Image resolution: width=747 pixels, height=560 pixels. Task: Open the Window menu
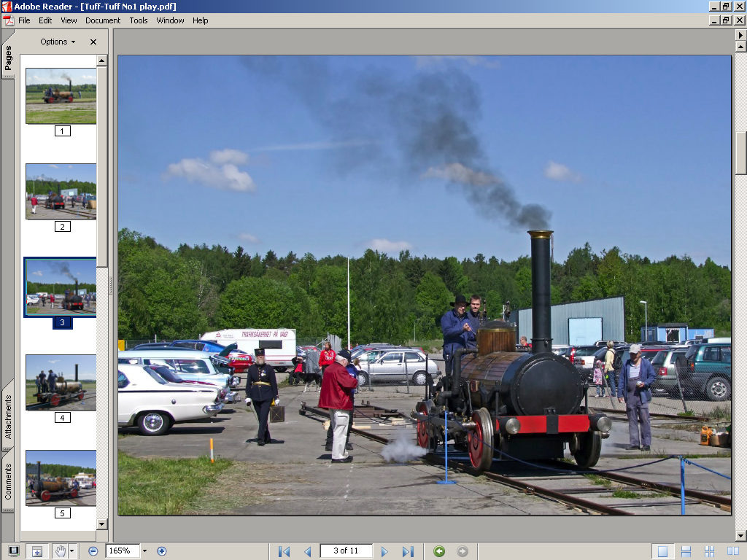pyautogui.click(x=170, y=20)
